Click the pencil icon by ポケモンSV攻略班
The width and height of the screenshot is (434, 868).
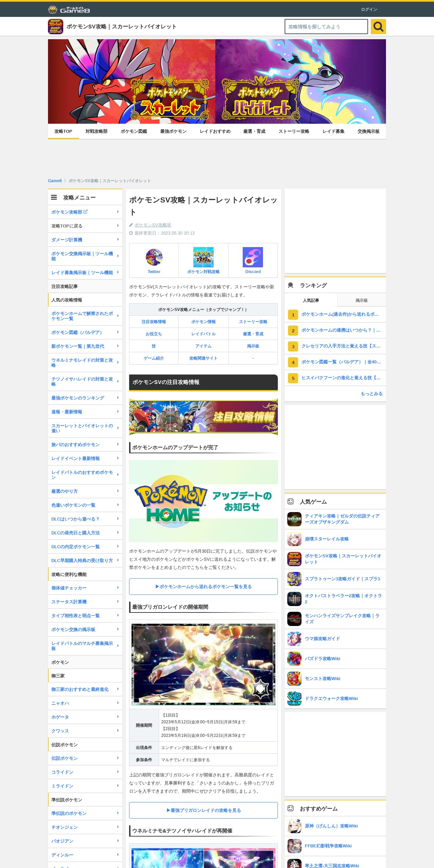pos(131,225)
